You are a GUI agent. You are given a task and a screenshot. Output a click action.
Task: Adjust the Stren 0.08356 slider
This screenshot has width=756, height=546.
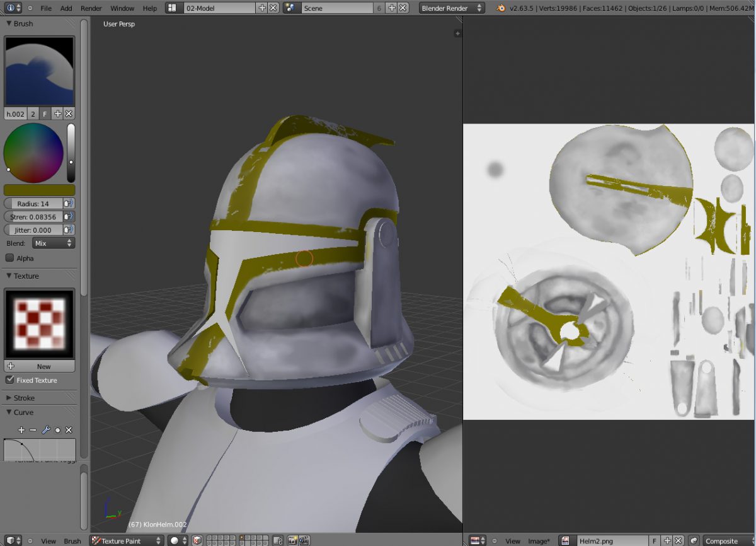(33, 217)
